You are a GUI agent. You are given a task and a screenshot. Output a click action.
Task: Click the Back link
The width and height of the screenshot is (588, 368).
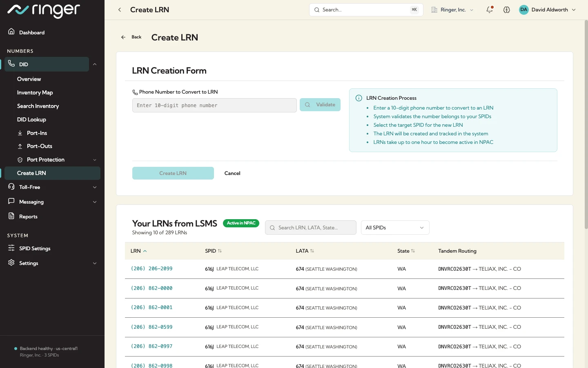pos(131,37)
